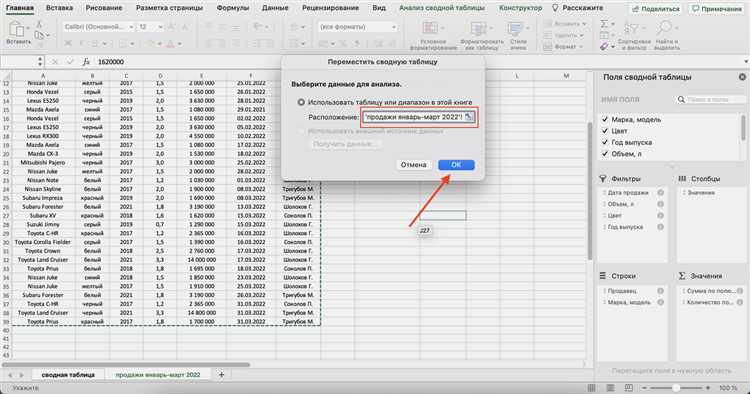Click the Paste (Вставить) clipboard icon
750x394 pixels.
pos(17,29)
